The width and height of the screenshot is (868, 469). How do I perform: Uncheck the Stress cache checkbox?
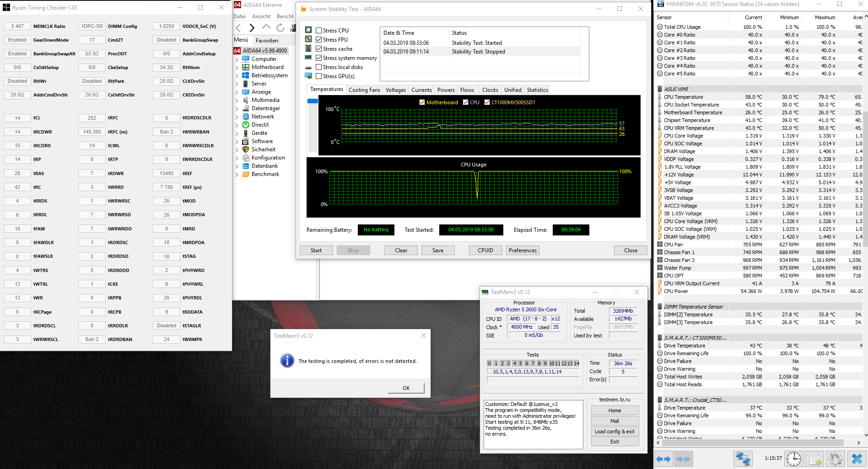[x=318, y=49]
